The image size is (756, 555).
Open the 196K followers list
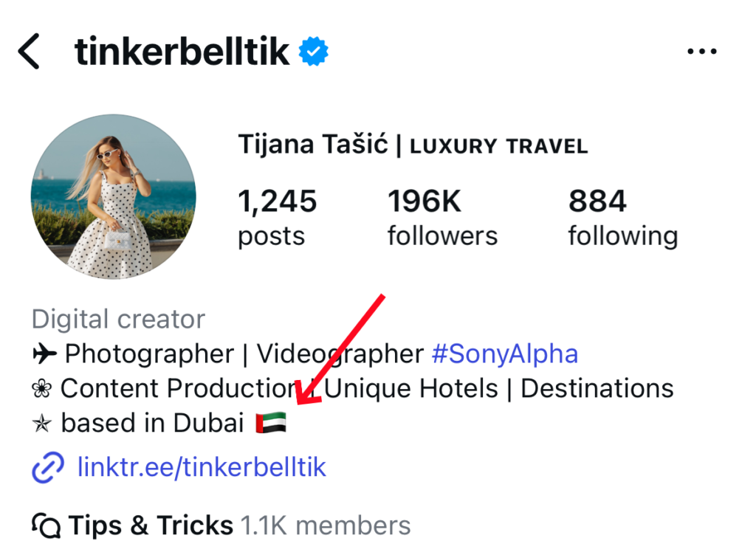click(442, 217)
